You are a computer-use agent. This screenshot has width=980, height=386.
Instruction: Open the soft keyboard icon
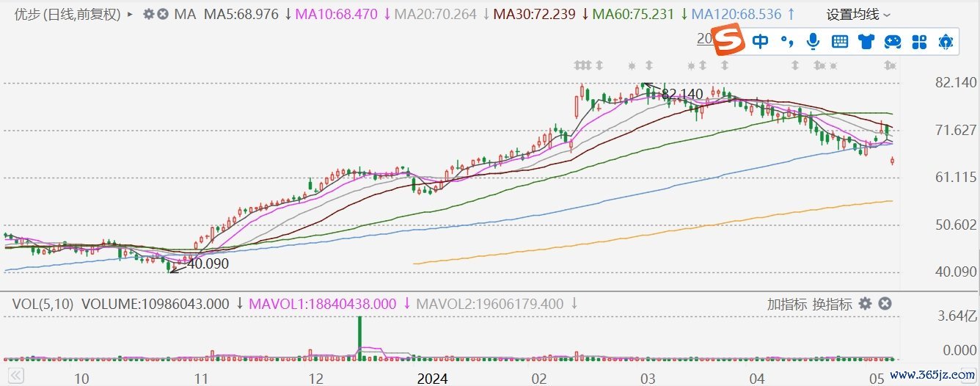[840, 41]
